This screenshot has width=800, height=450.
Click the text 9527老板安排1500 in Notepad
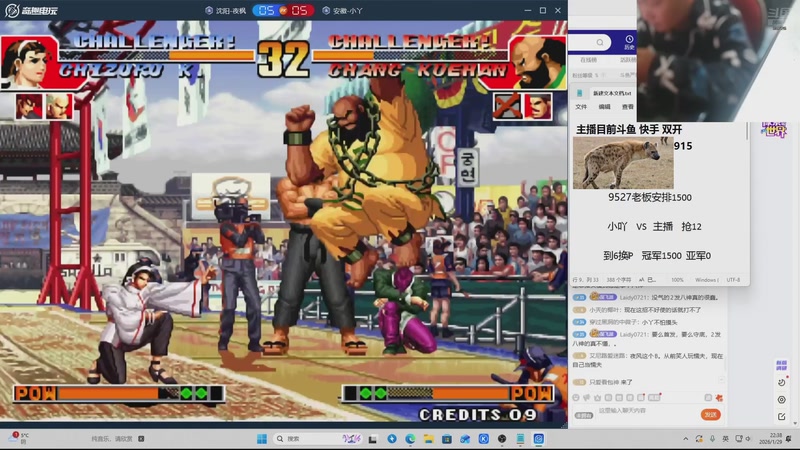click(649, 197)
